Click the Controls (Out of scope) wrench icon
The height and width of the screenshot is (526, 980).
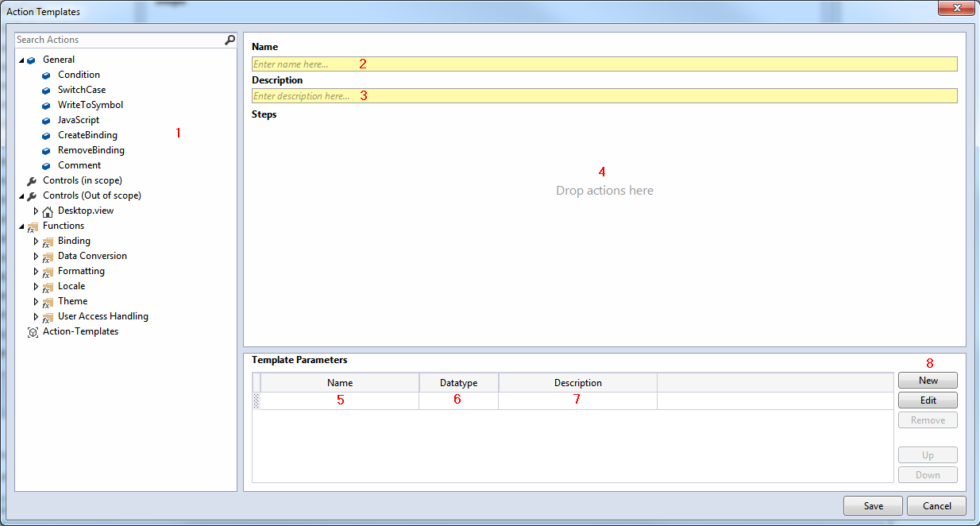pos(32,195)
